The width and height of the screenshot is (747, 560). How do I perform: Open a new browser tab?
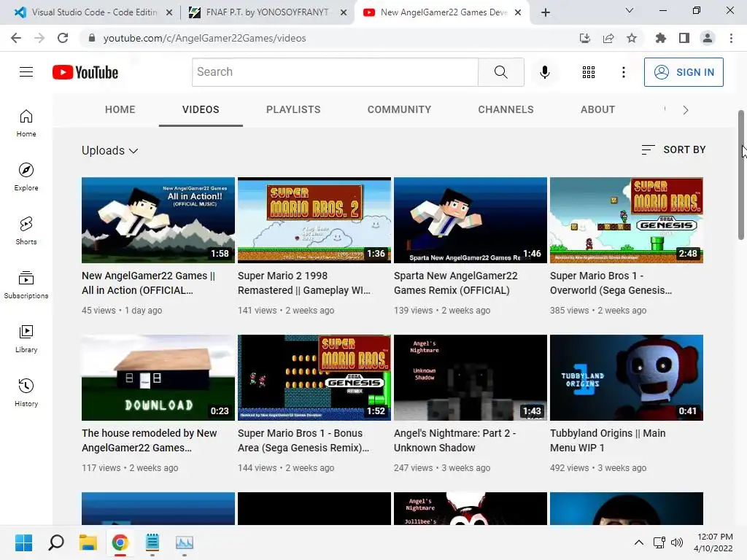[x=546, y=12]
